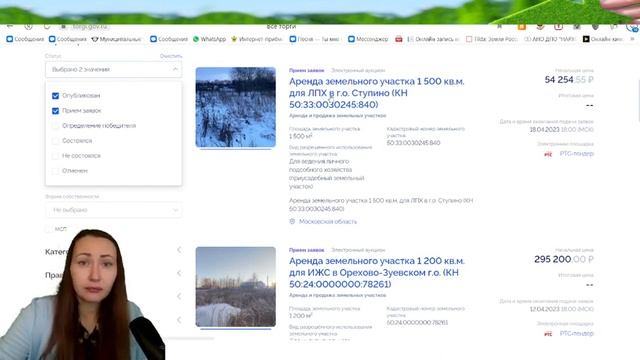Check the Состоялся status checkbox

click(56, 141)
